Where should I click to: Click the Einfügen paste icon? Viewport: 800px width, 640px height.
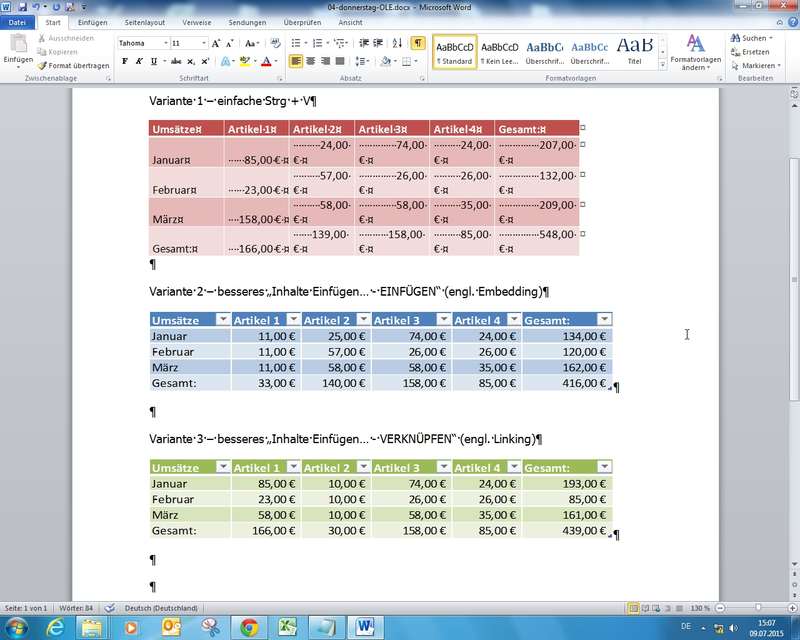point(18,48)
